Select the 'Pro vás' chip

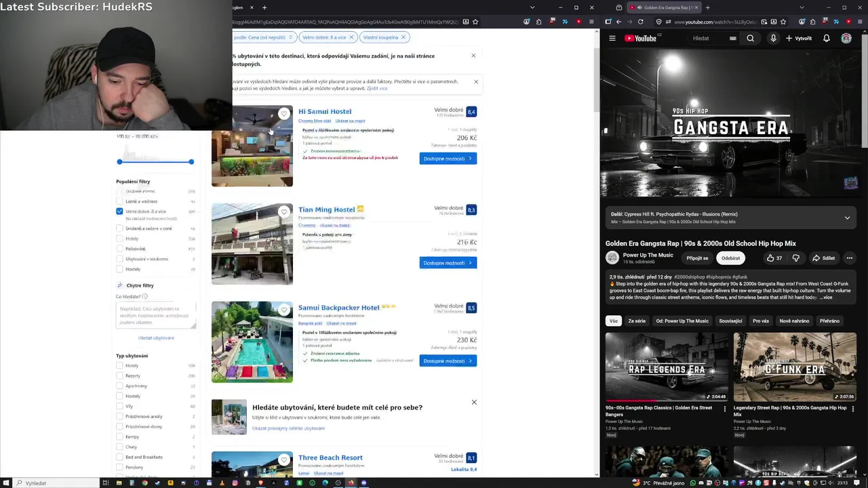pyautogui.click(x=761, y=321)
